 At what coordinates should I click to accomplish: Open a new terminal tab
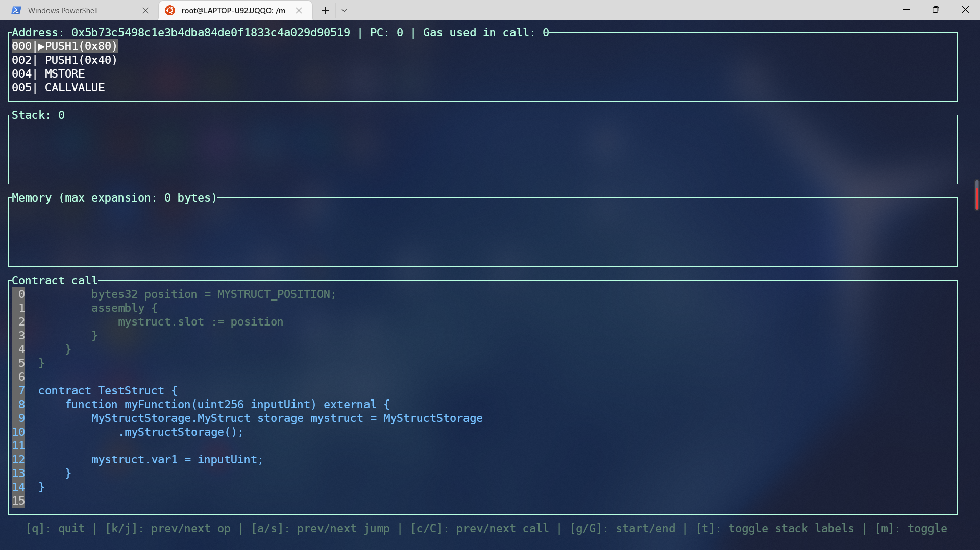pyautogui.click(x=325, y=10)
